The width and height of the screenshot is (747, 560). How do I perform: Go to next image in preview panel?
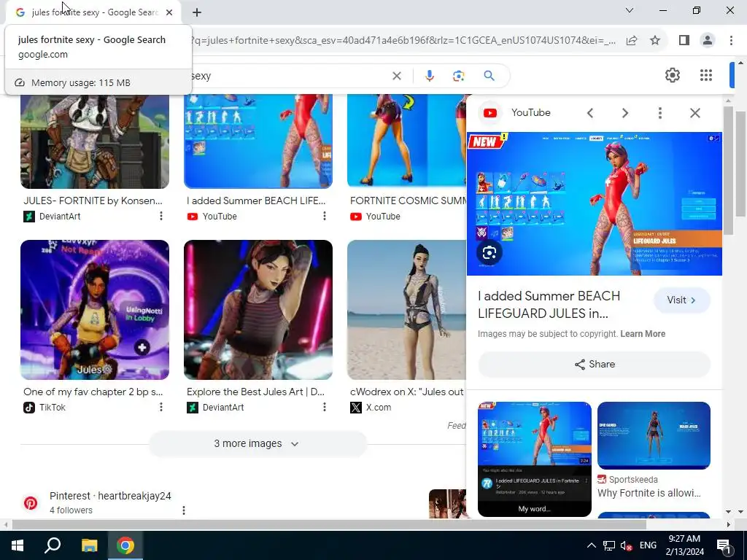point(625,113)
